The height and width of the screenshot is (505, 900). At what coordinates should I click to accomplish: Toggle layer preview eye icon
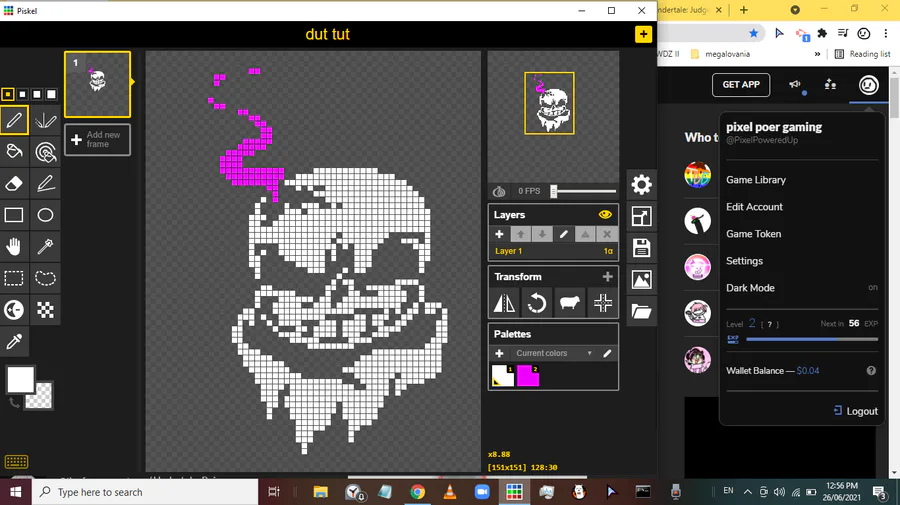(x=605, y=215)
